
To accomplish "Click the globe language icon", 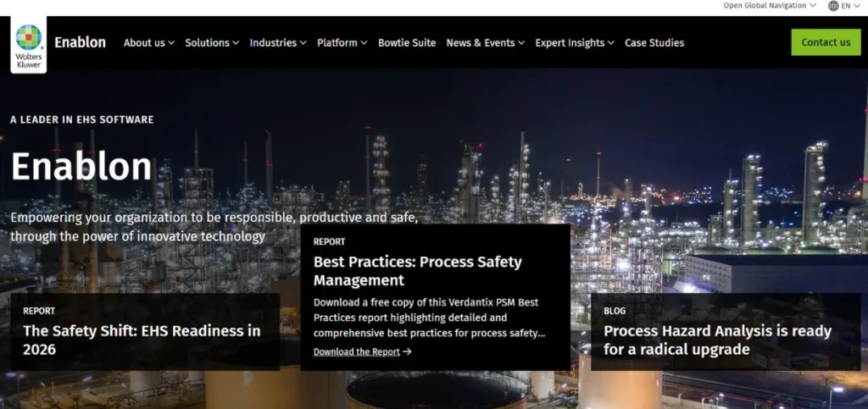I will pos(833,6).
